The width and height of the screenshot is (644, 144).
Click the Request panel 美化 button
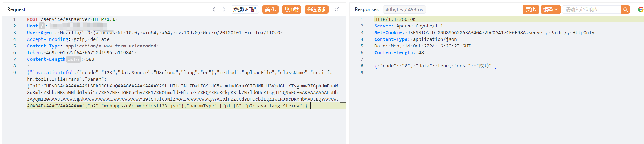270,9
